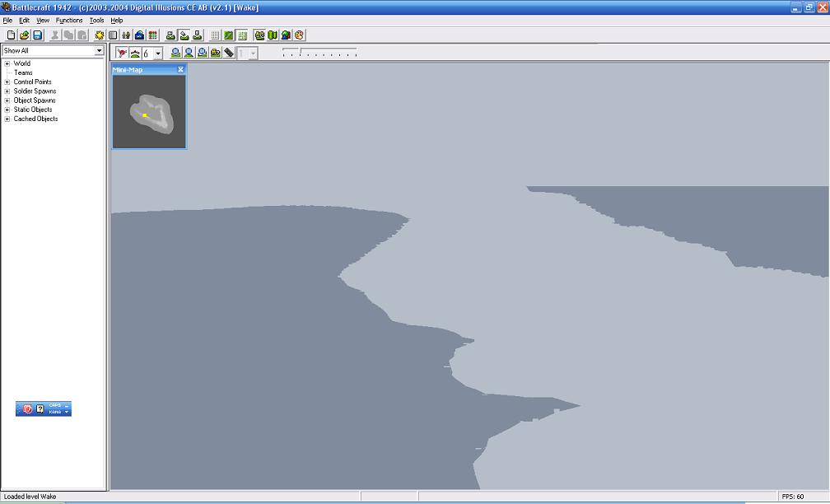
Task: Select the third terrain stamp icon
Action: tap(198, 35)
